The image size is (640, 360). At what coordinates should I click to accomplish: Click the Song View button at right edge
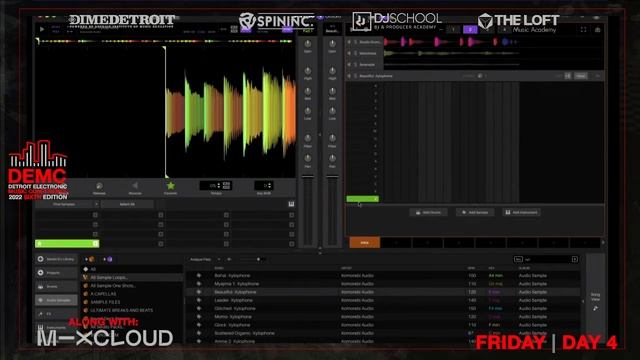coord(596,301)
